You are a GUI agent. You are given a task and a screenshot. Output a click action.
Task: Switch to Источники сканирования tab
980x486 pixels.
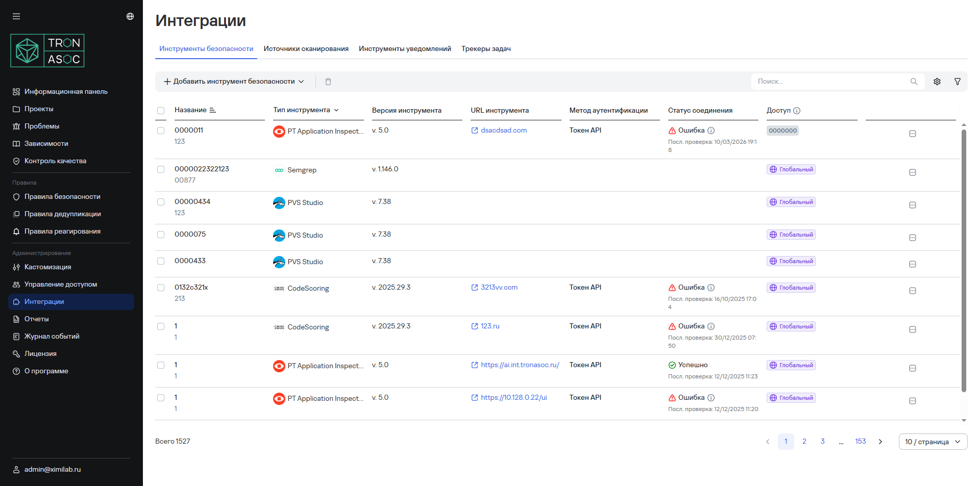pos(306,49)
